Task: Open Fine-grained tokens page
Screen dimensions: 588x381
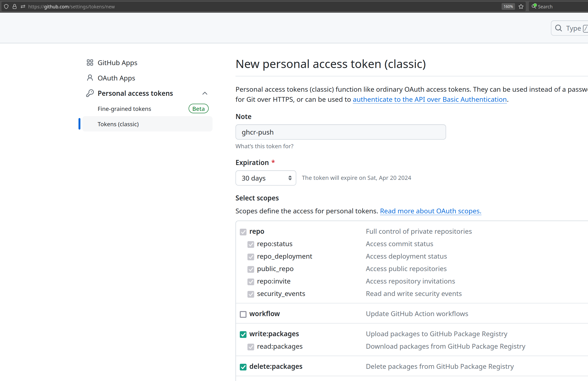Action: 124,109
